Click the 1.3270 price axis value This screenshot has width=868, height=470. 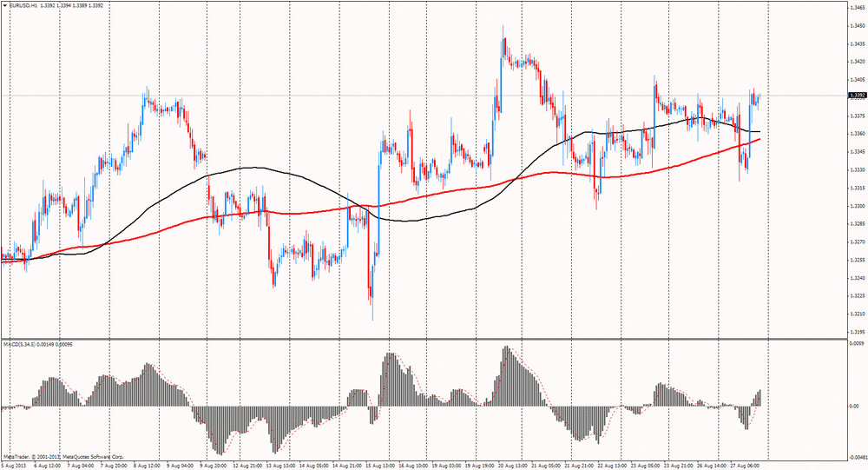tap(858, 242)
